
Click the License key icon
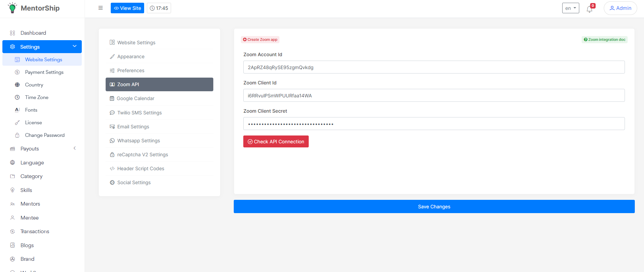(x=17, y=123)
